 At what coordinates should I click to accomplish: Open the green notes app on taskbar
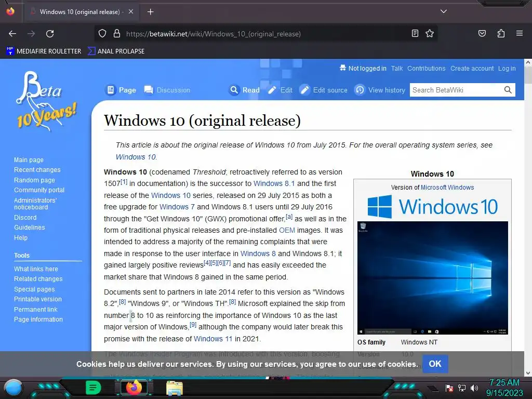(93, 388)
